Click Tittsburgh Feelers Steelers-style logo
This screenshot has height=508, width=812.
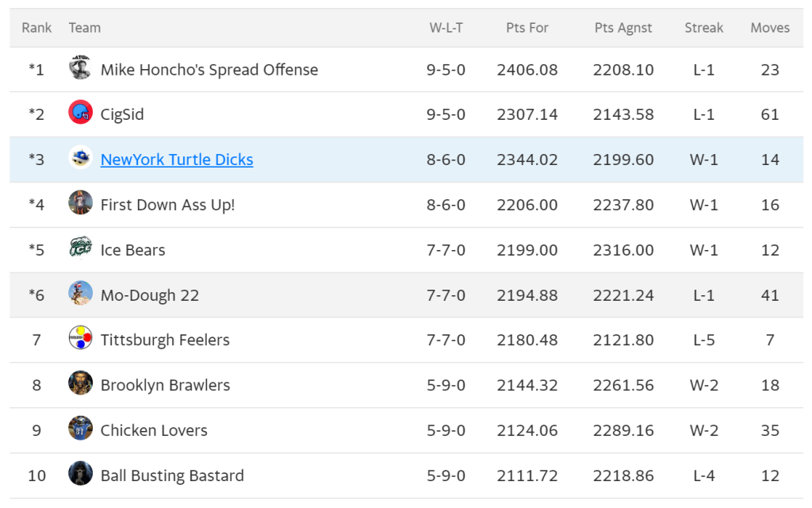coord(80,339)
